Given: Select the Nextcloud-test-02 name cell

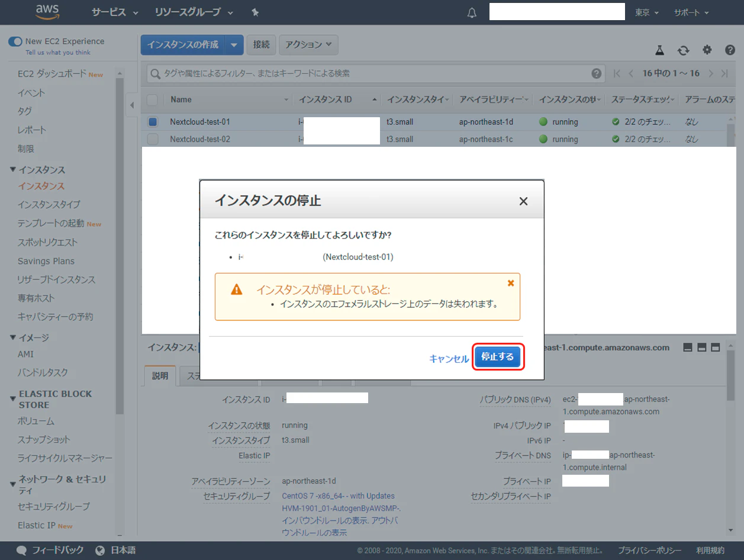Looking at the screenshot, I should point(200,139).
